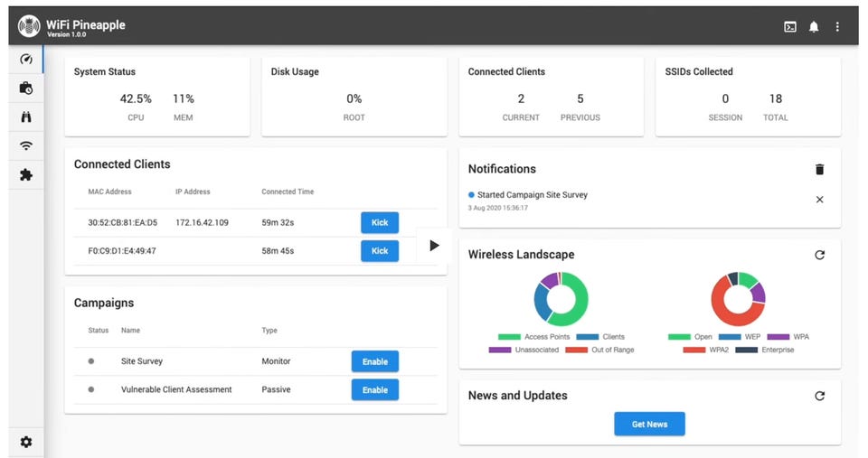Open the WiFi sidebar icon
The image size is (868, 458).
coord(26,146)
